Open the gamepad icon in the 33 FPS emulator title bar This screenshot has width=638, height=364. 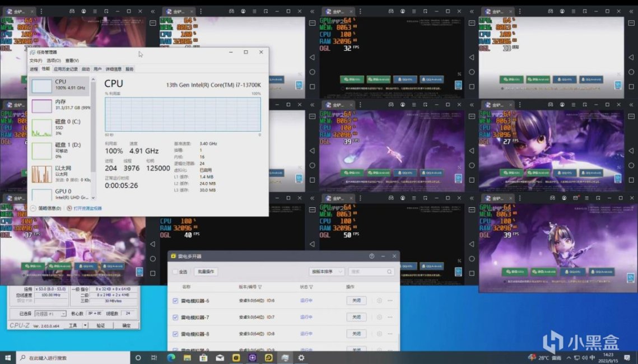(551, 11)
